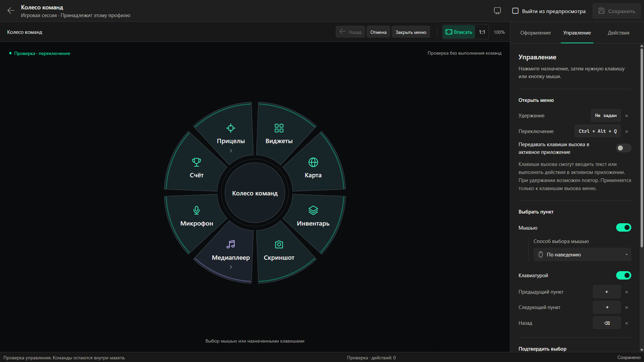Switch to the Оформление tab
Screen dimensions: 644x362
(535, 33)
